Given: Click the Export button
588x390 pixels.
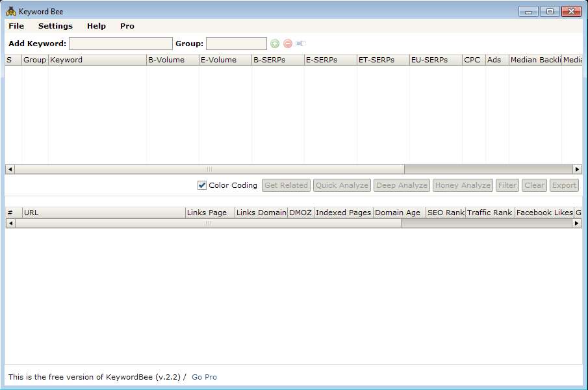Looking at the screenshot, I should tap(564, 185).
